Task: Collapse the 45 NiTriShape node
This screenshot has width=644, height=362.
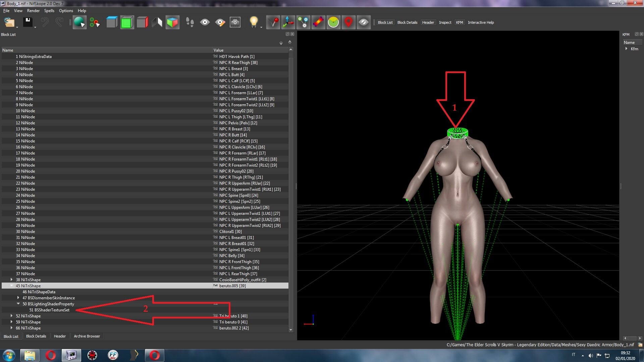Action: tap(11, 286)
